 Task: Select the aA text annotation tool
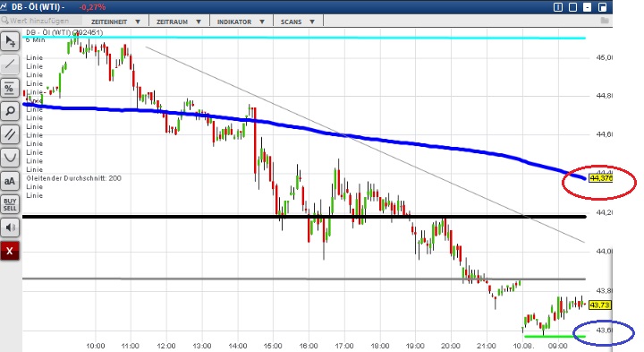click(10, 181)
